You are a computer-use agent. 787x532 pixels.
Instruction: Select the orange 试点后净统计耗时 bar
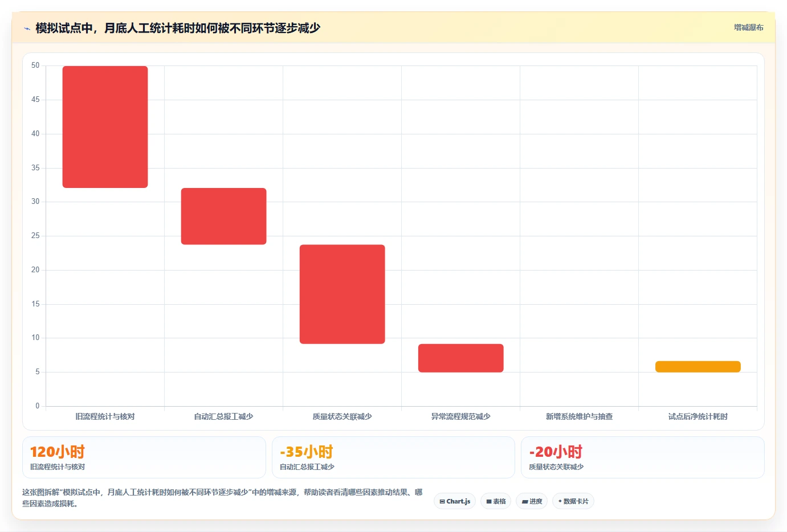coord(698,367)
